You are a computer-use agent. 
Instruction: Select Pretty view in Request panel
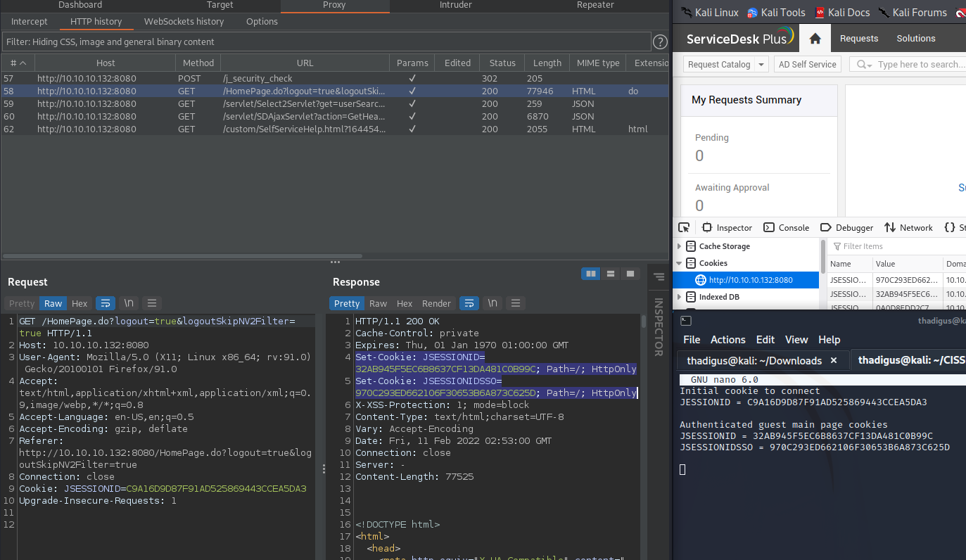[22, 303]
